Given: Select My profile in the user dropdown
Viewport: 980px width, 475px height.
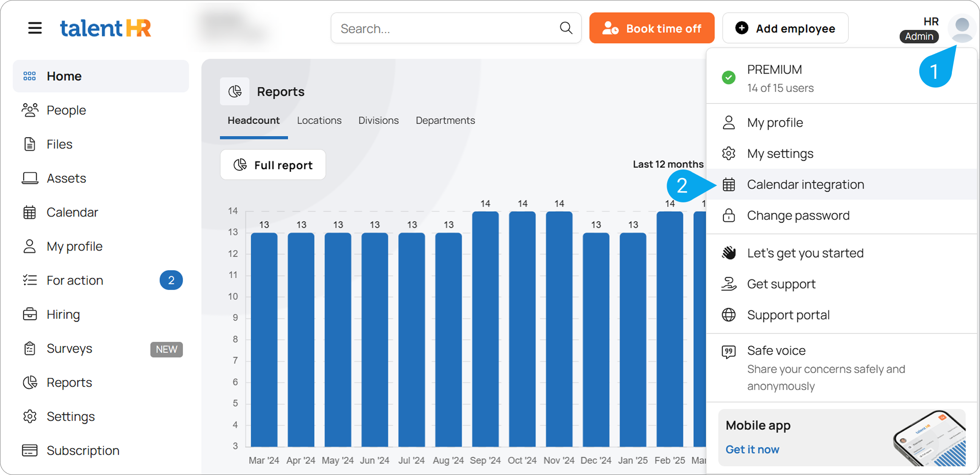Looking at the screenshot, I should (842, 123).
